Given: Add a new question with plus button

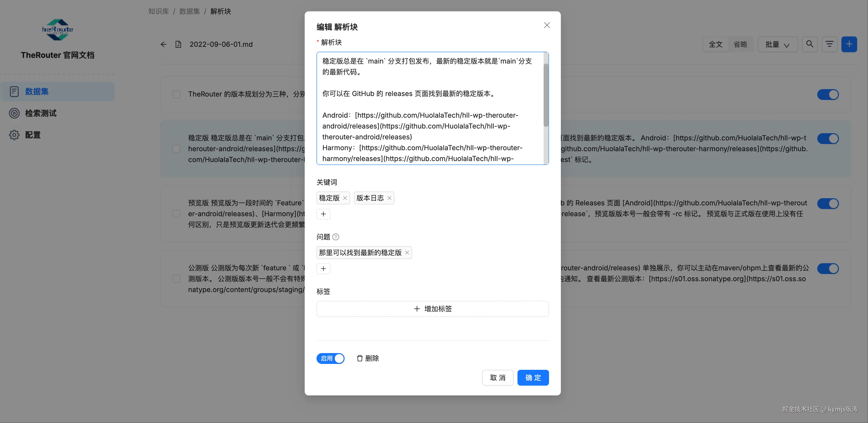Looking at the screenshot, I should (323, 269).
